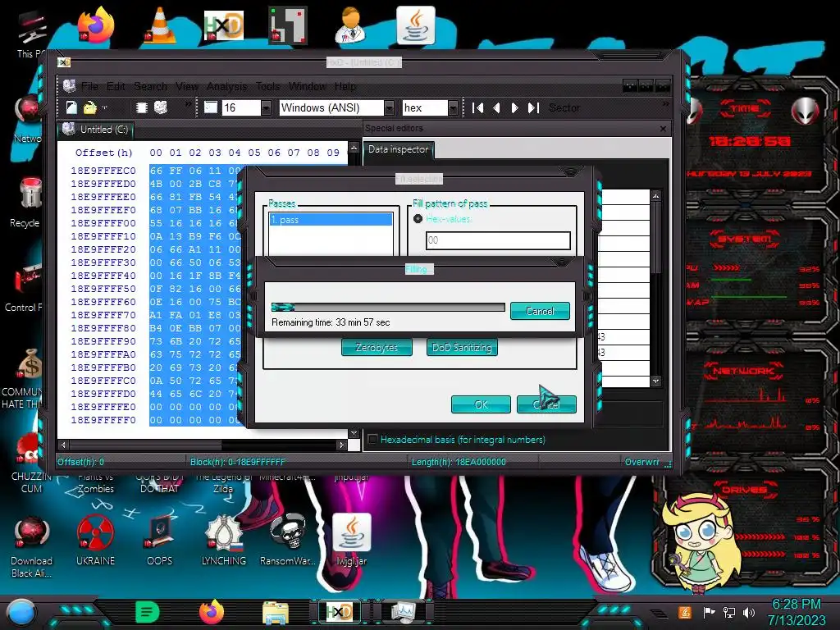840x630 pixels.
Task: Open the Window menu
Action: point(308,86)
